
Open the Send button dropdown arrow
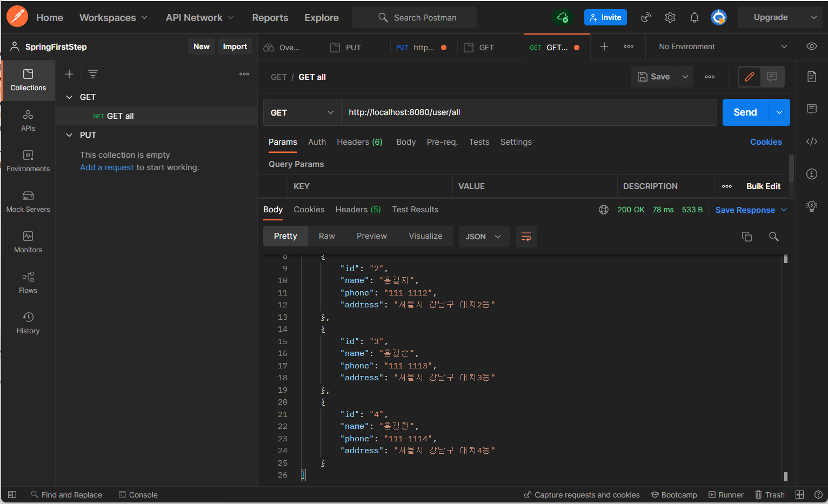779,112
